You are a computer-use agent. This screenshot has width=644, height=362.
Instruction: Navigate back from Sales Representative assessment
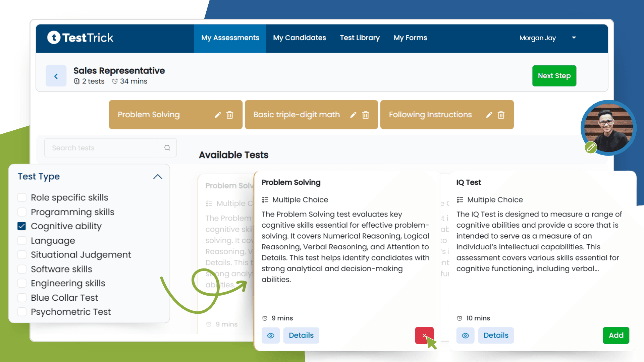(x=56, y=76)
